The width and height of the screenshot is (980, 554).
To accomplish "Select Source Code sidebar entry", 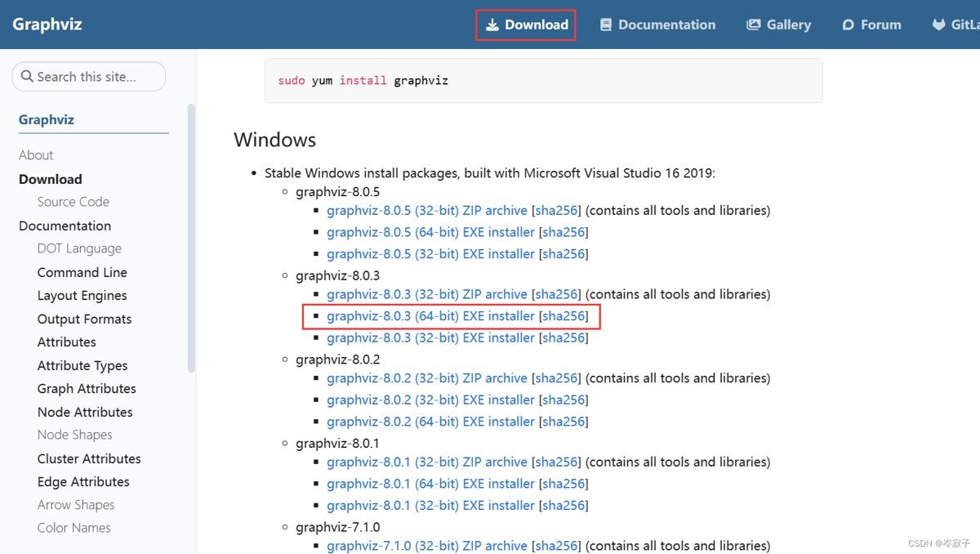I will pos(73,202).
